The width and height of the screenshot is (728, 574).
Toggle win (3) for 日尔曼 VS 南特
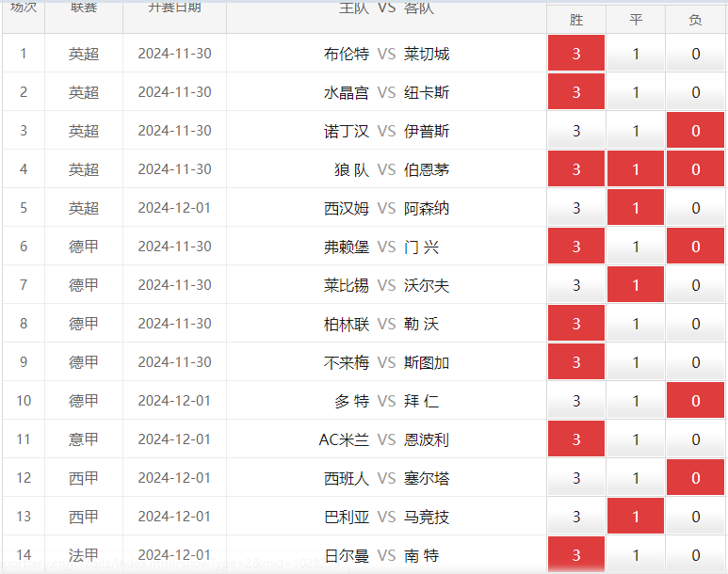(576, 553)
